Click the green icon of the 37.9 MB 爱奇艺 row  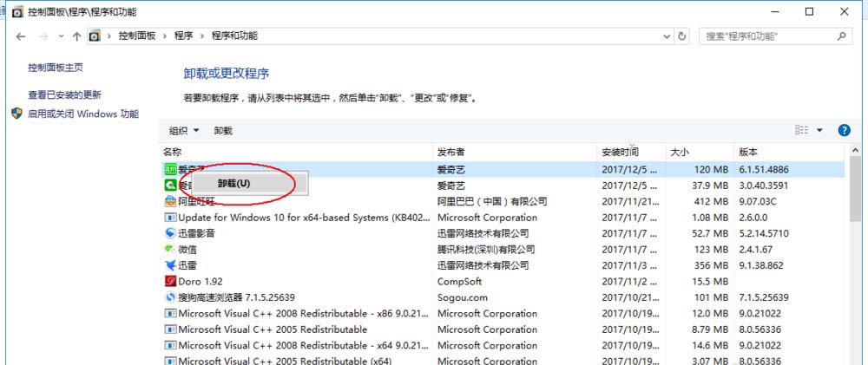click(x=170, y=186)
